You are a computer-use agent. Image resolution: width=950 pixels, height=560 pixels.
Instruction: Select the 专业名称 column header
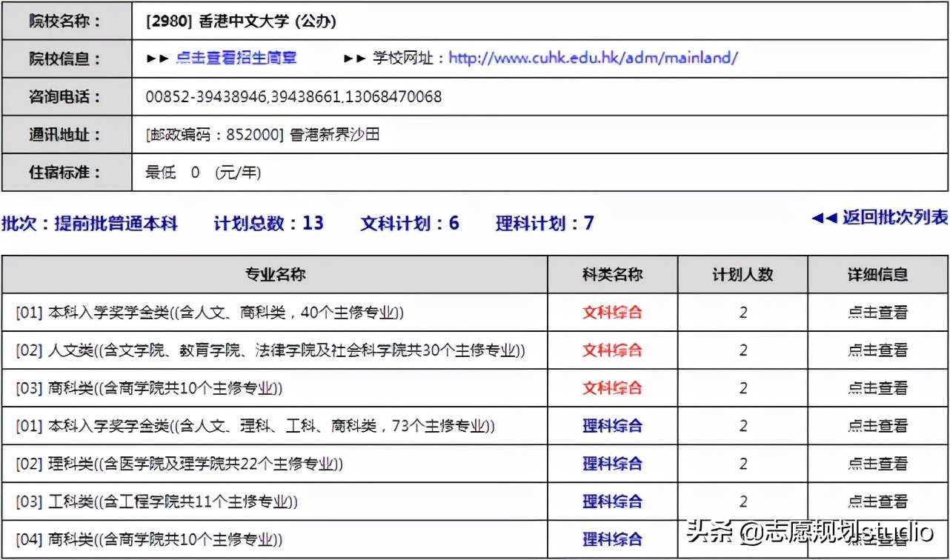point(274,274)
